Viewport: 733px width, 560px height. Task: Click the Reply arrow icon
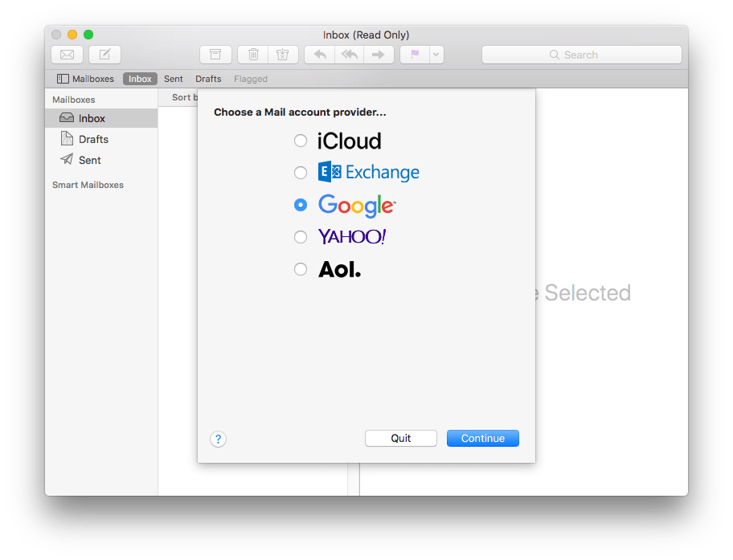[x=320, y=55]
